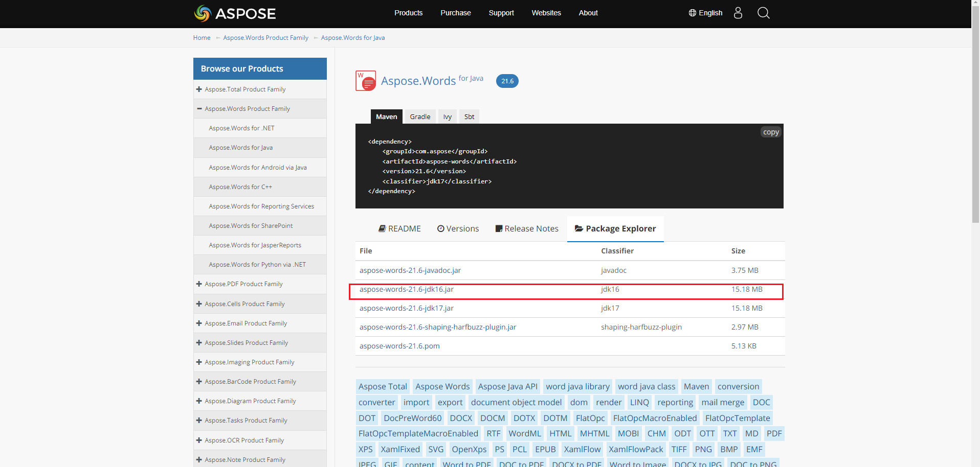Click the Aspose Java API tag
Image resolution: width=980 pixels, height=467 pixels.
pyautogui.click(x=508, y=386)
